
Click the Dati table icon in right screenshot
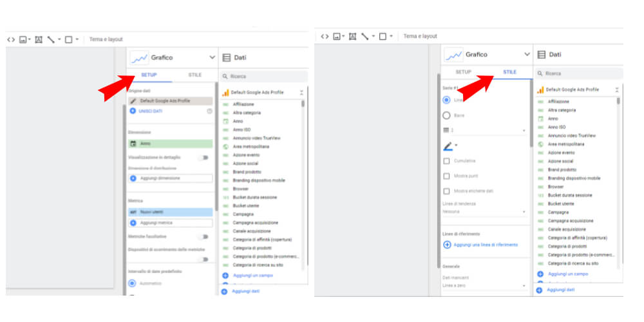point(542,55)
